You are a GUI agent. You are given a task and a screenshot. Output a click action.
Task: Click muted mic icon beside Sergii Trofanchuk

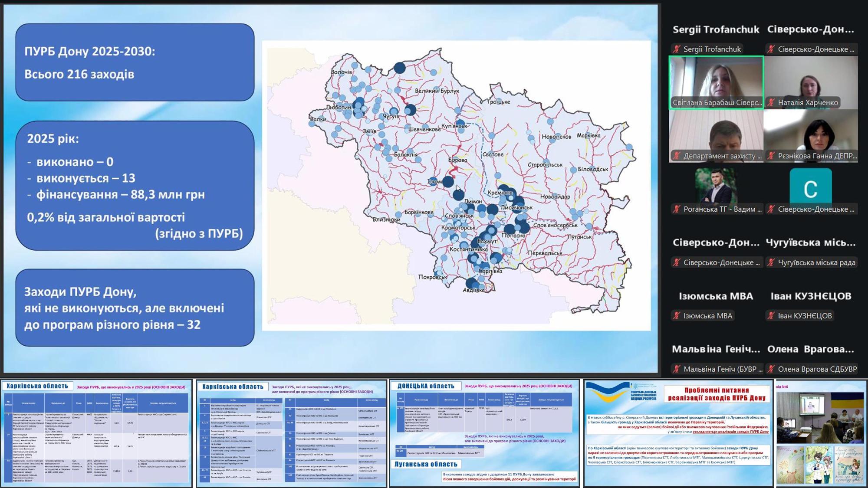(677, 49)
